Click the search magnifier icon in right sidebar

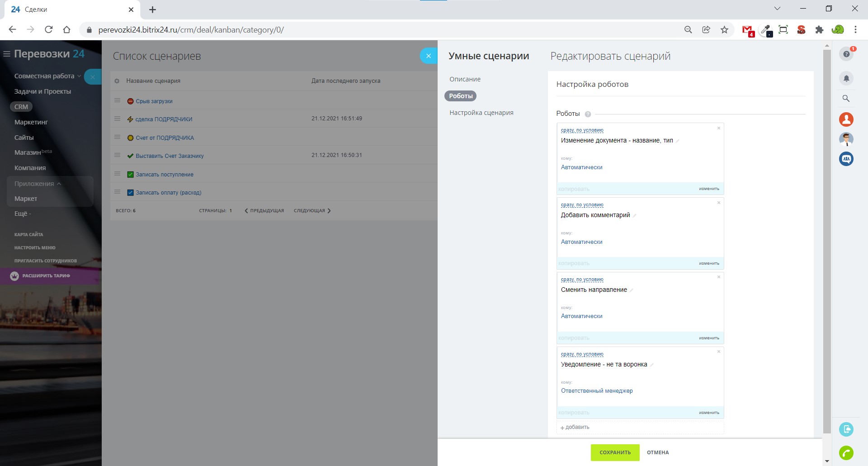point(846,98)
